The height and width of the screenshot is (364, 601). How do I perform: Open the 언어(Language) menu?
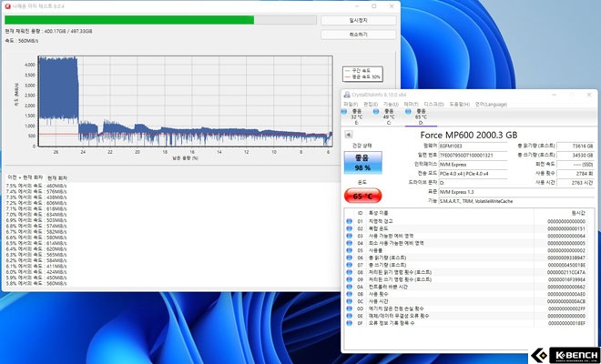[x=491, y=105]
